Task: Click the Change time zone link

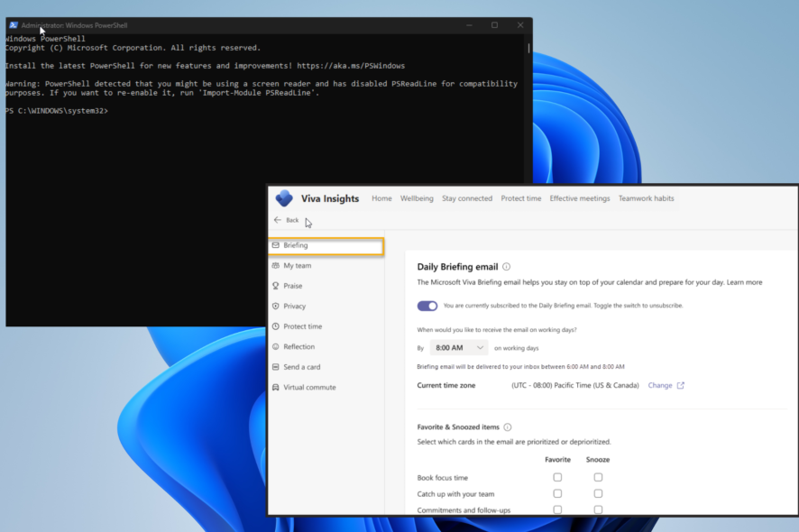Action: (x=660, y=385)
